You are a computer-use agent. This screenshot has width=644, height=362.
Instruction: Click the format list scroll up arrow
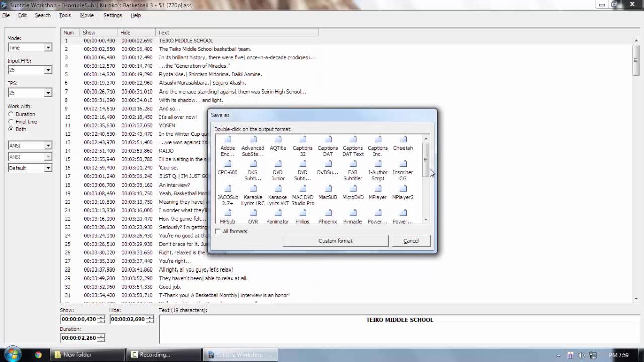point(426,139)
